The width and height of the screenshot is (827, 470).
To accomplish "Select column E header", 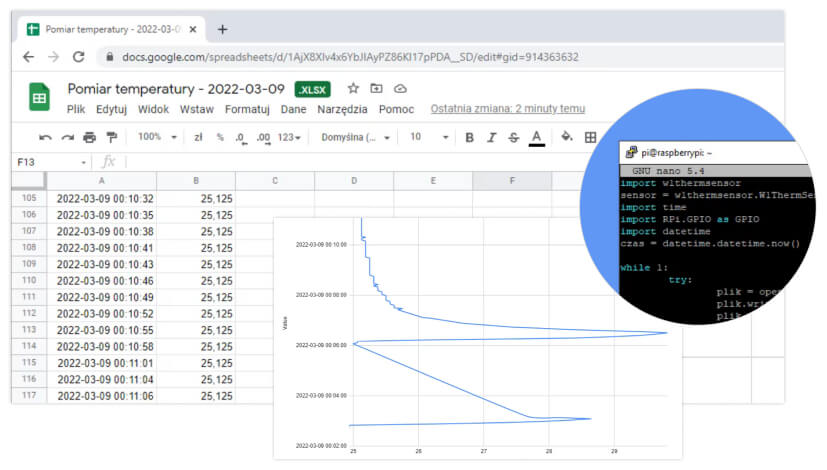I will [433, 180].
